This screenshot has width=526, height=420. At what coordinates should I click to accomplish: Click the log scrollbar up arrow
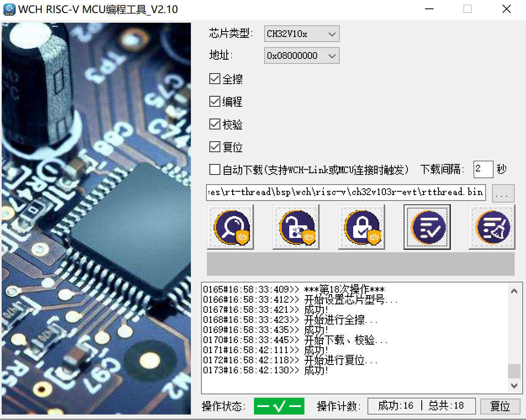(x=514, y=291)
